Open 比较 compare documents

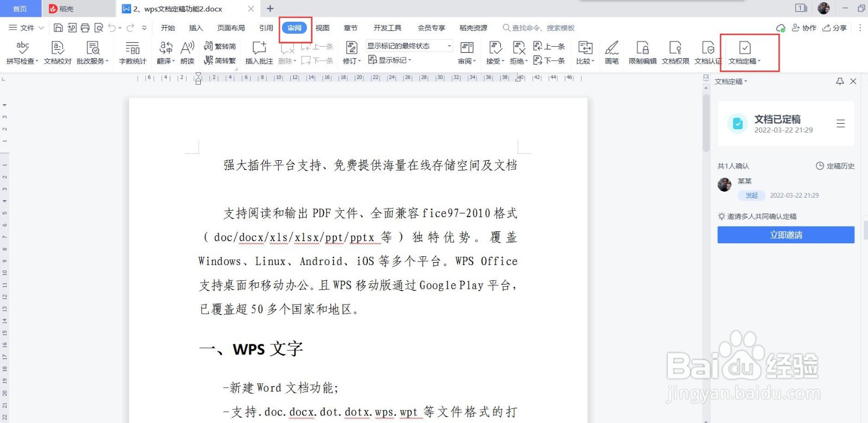[585, 53]
